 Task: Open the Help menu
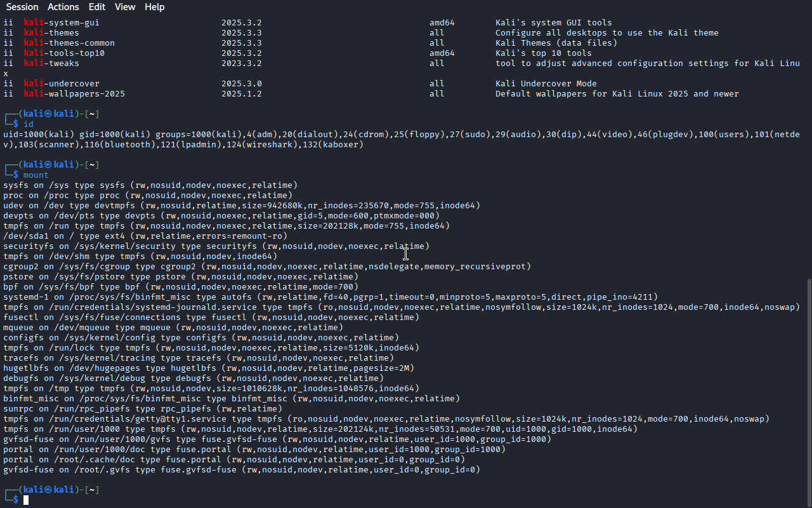click(154, 7)
